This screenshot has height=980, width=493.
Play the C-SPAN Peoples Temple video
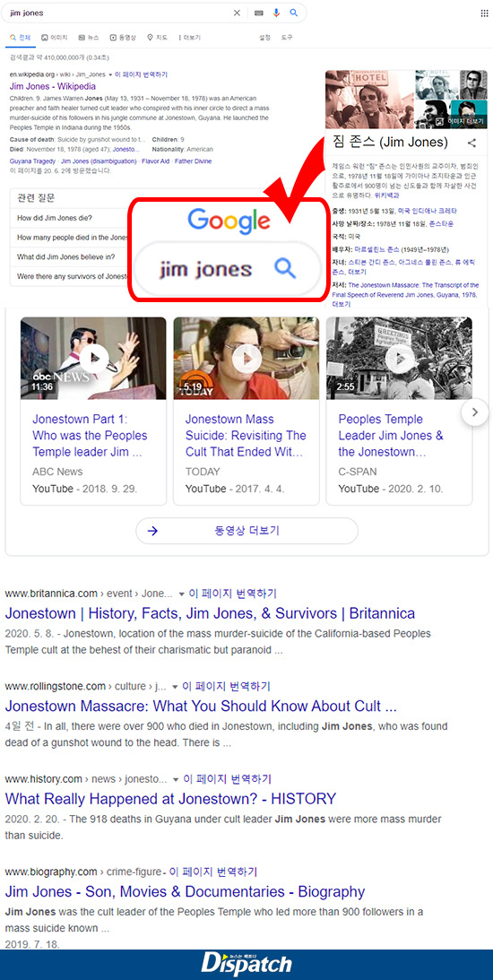click(x=399, y=358)
